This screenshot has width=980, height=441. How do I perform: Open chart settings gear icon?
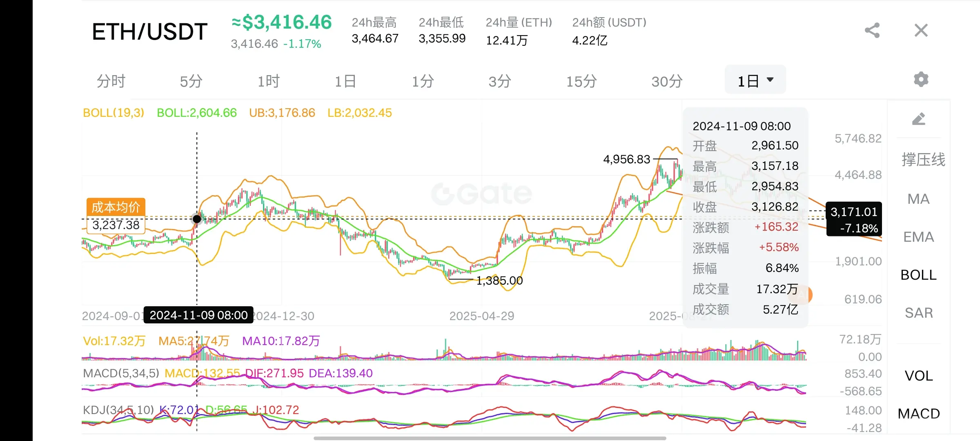(921, 79)
